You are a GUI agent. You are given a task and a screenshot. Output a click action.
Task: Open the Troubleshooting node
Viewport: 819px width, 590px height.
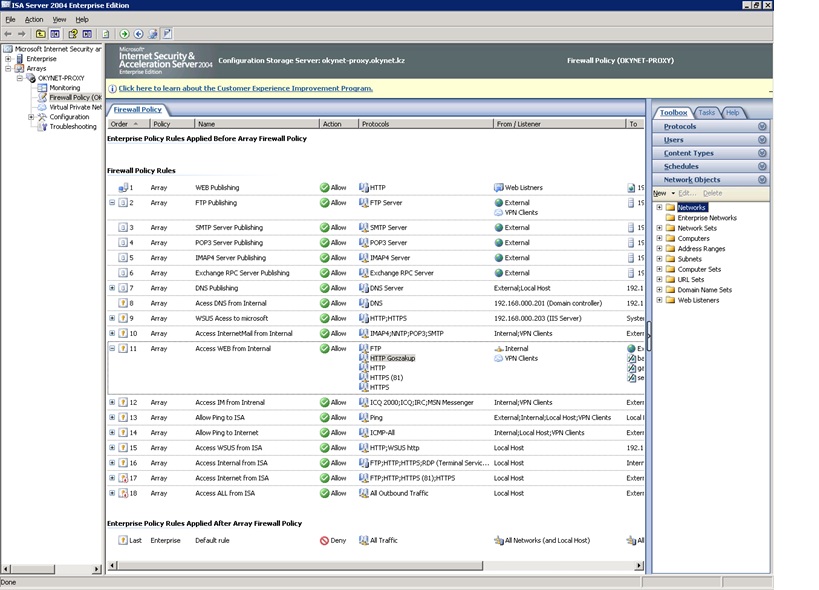click(72, 127)
